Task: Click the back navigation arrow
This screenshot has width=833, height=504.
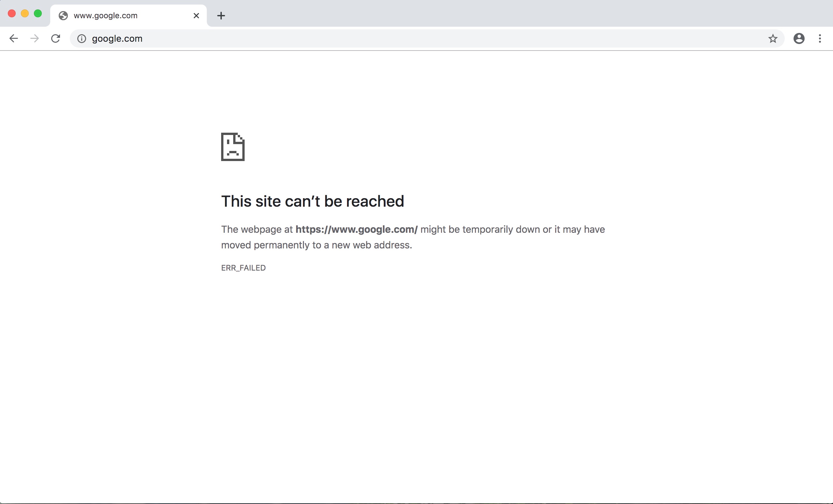Action: 13,38
